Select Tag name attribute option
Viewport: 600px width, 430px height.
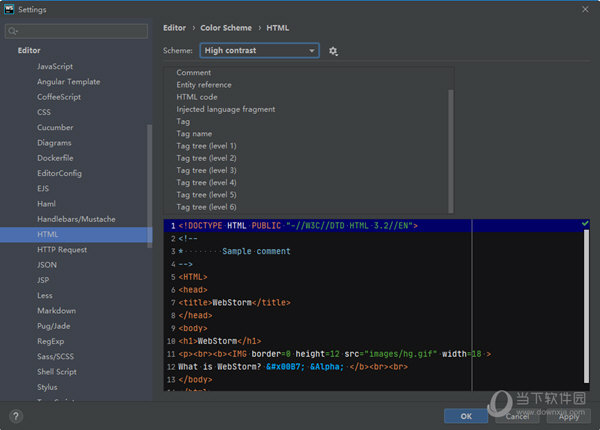coord(194,134)
